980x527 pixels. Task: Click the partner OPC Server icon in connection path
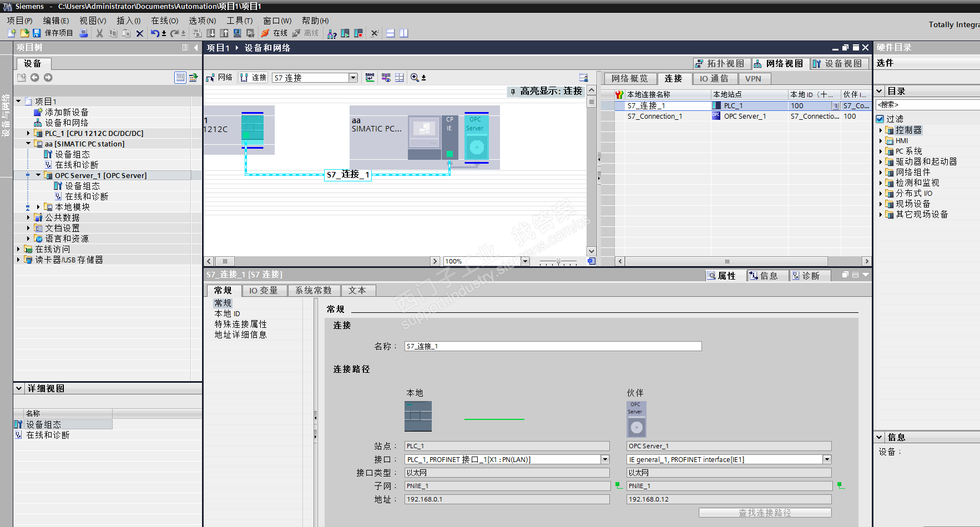(x=637, y=419)
